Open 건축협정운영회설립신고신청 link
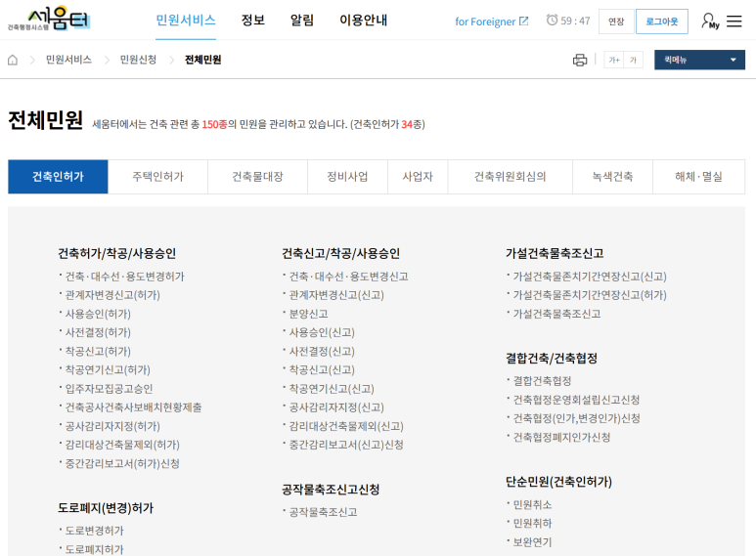This screenshot has height=556, width=756. tap(576, 400)
